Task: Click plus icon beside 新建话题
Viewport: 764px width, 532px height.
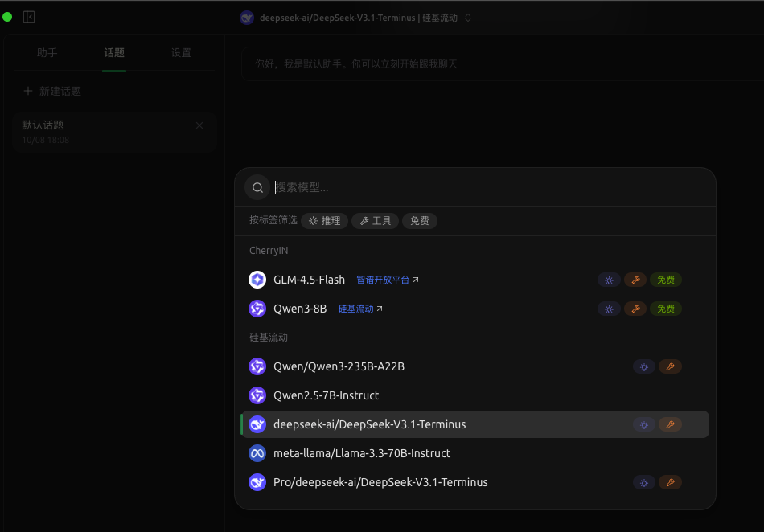Action: 28,91
